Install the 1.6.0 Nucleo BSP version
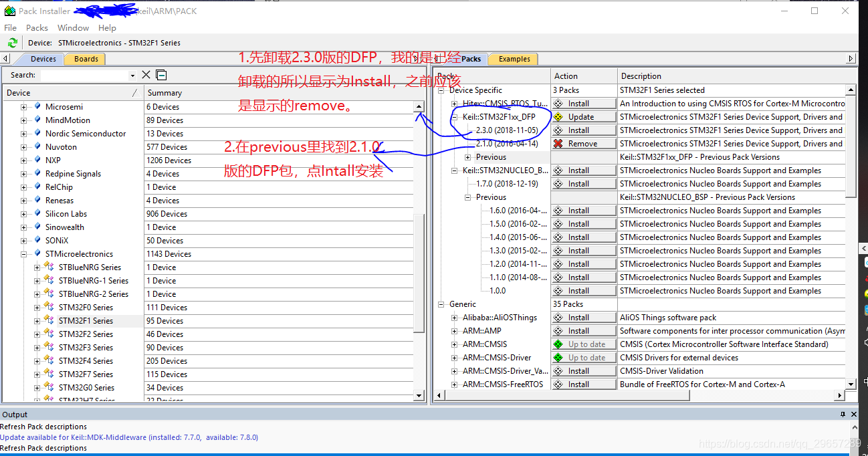868x456 pixels. click(x=584, y=211)
